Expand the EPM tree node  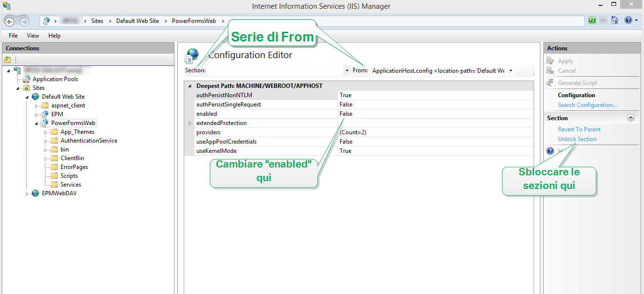tap(37, 114)
